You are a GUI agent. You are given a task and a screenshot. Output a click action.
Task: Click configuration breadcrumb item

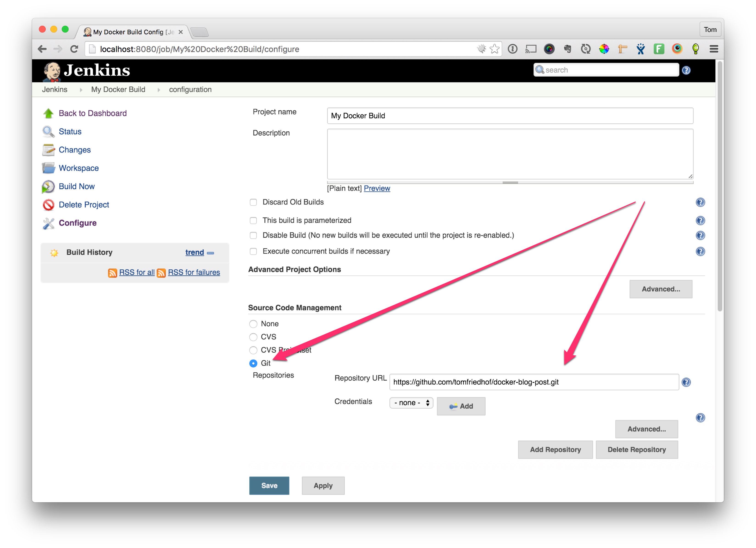tap(190, 90)
